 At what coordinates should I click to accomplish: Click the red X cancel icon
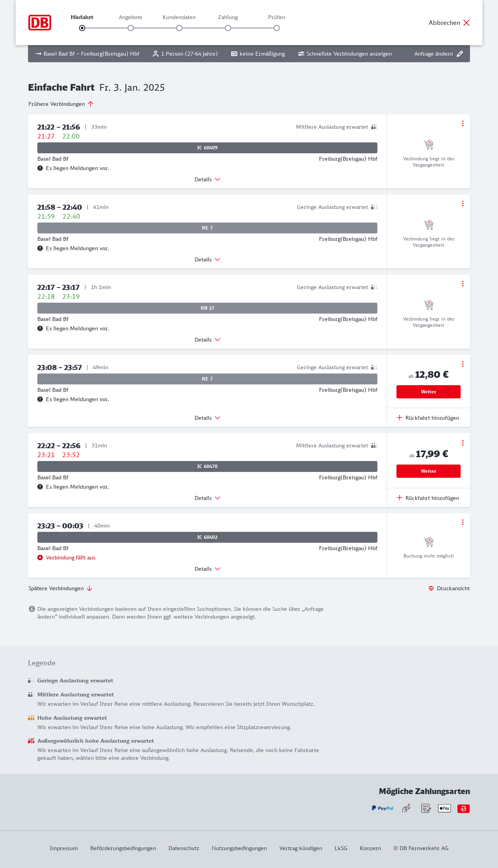point(466,23)
